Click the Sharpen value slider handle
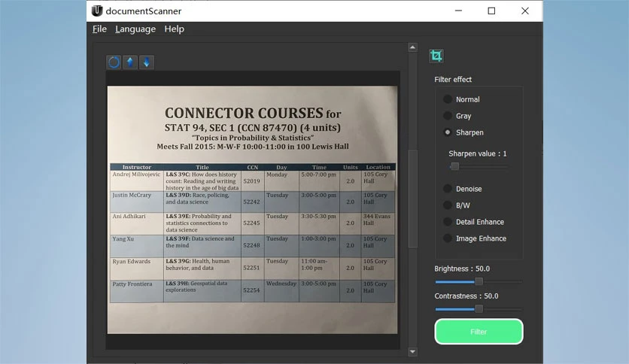The height and width of the screenshot is (364, 629). pyautogui.click(x=454, y=166)
